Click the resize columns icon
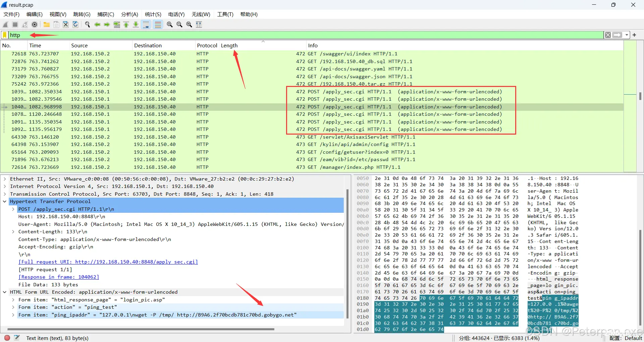644x342 pixels. pyautogui.click(x=199, y=25)
